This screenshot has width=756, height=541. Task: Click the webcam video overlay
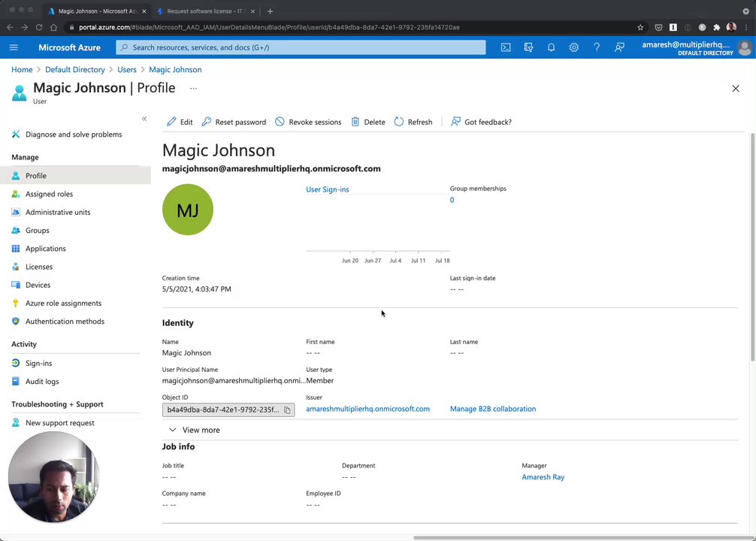53,477
